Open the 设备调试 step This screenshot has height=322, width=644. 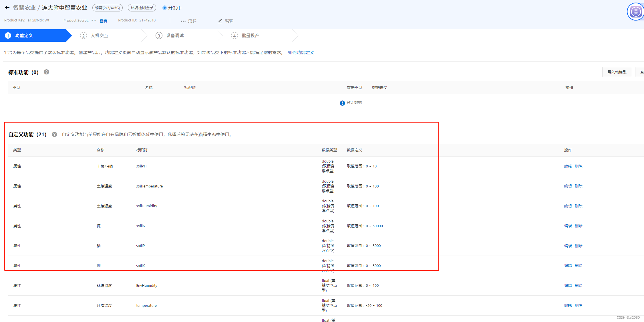click(175, 35)
